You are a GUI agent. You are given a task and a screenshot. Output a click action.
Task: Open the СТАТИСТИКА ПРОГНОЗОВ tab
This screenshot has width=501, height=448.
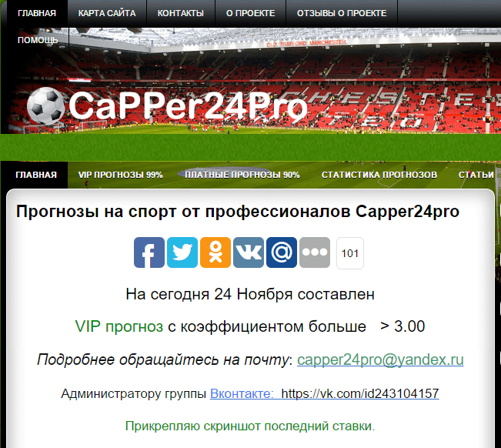click(x=379, y=175)
